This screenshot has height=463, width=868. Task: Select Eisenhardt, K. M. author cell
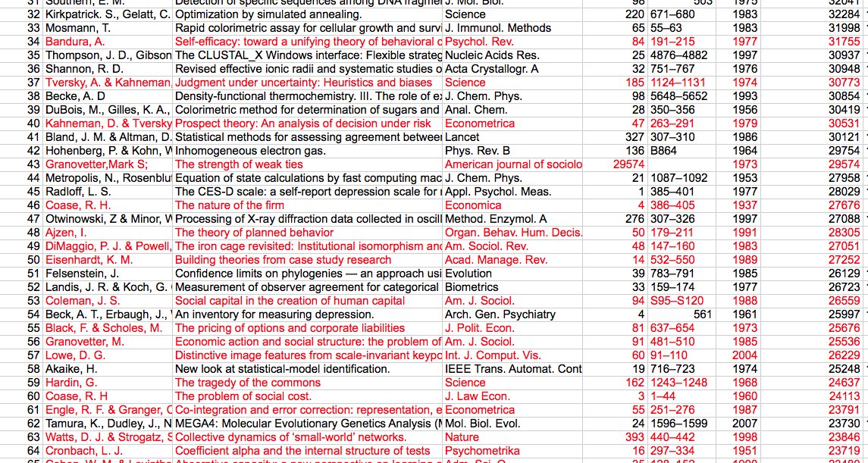point(108,260)
